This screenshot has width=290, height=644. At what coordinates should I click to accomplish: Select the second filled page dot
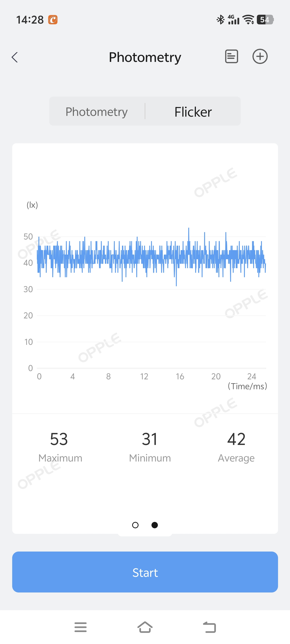point(155,525)
